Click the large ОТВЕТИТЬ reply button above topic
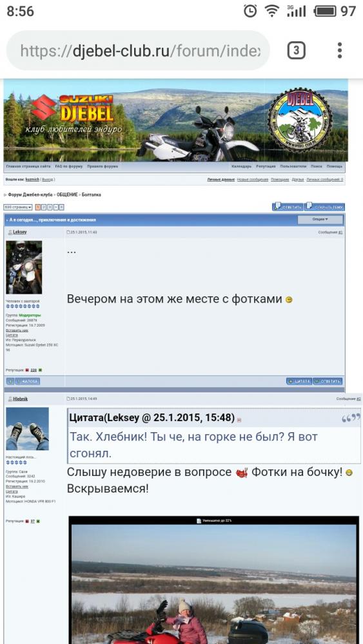363x644 pixels. pyautogui.click(x=288, y=207)
